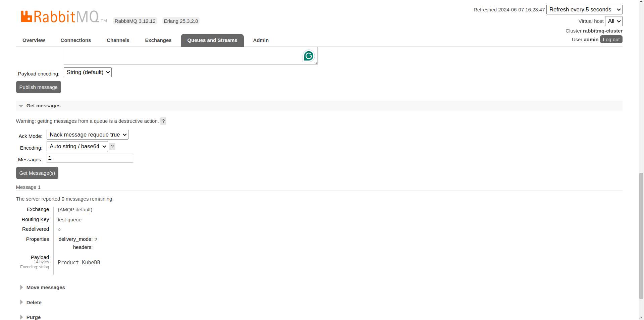
Task: Switch to the Overview tab
Action: (34, 40)
